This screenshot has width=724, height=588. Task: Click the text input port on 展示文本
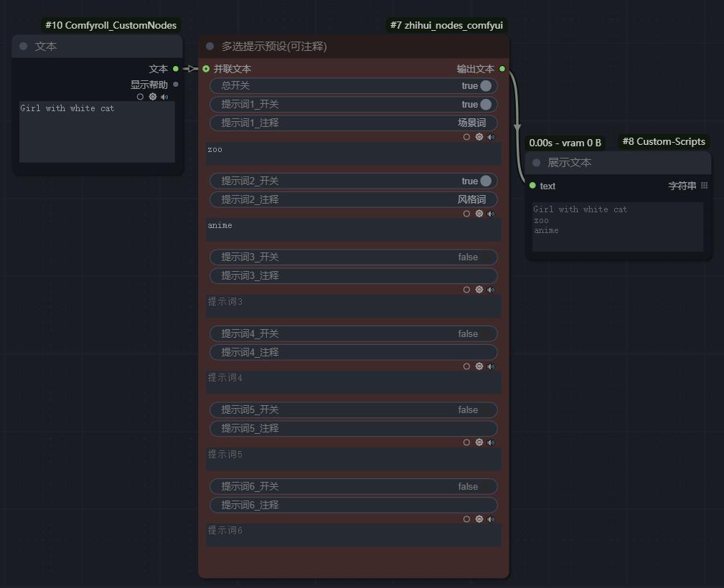point(532,186)
